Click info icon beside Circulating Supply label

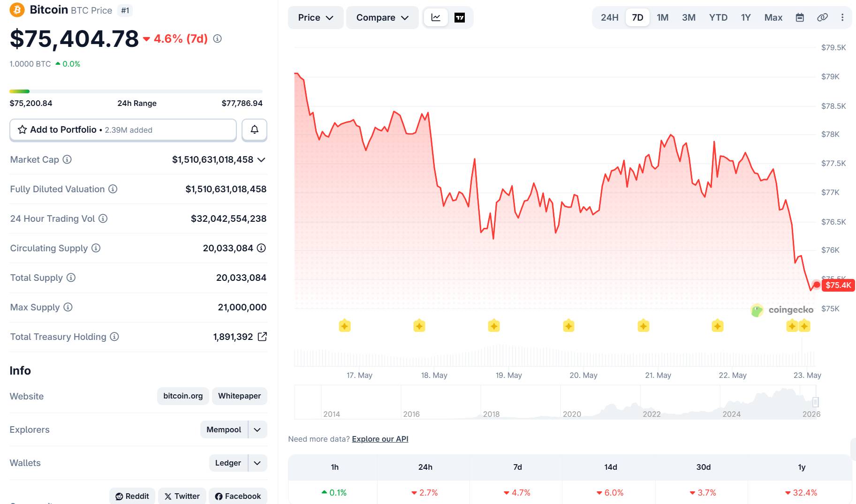(96, 248)
